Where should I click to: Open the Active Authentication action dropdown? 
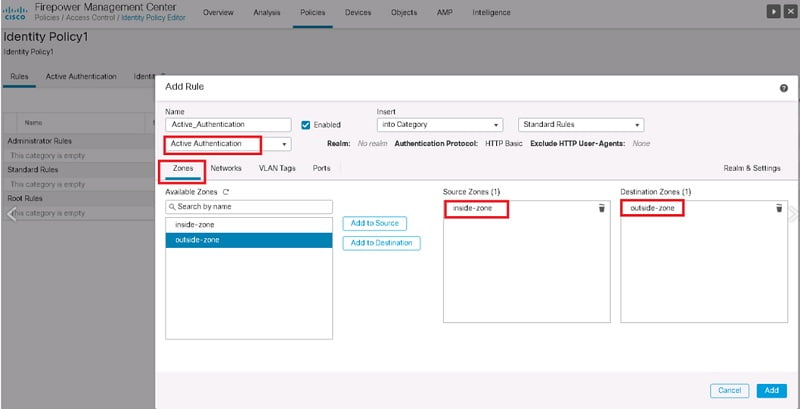point(228,144)
